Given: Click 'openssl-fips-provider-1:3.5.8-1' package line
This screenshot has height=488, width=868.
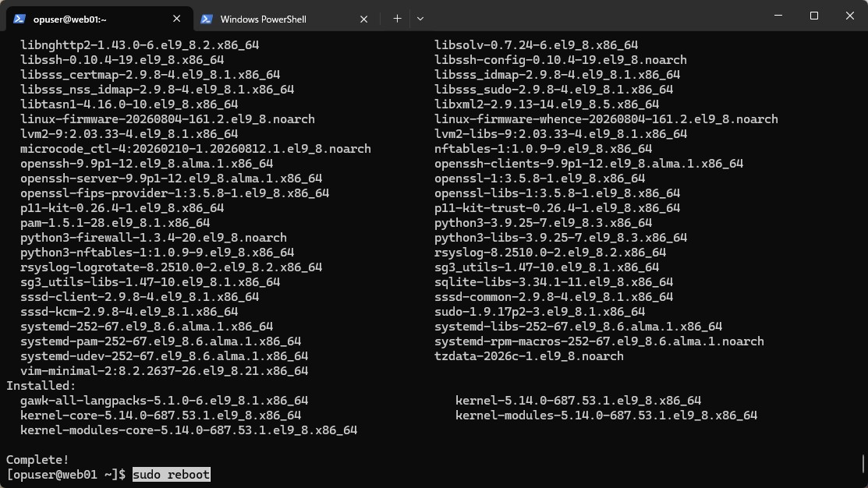Looking at the screenshot, I should 175,193.
